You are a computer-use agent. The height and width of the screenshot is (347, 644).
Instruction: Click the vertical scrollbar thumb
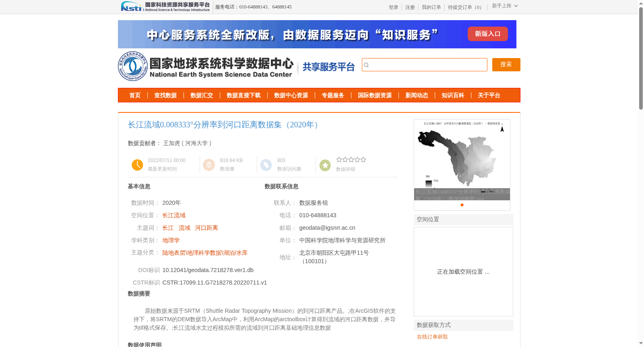tap(641, 58)
